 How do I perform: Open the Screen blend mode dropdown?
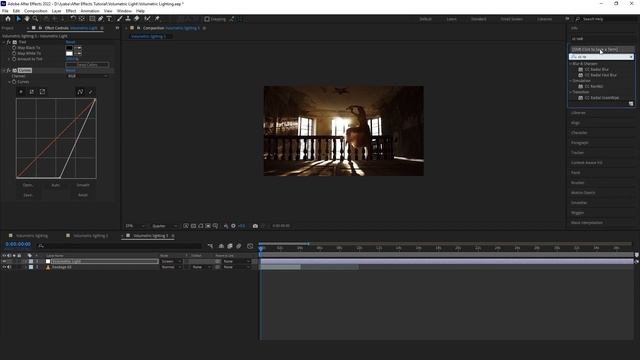(171, 261)
